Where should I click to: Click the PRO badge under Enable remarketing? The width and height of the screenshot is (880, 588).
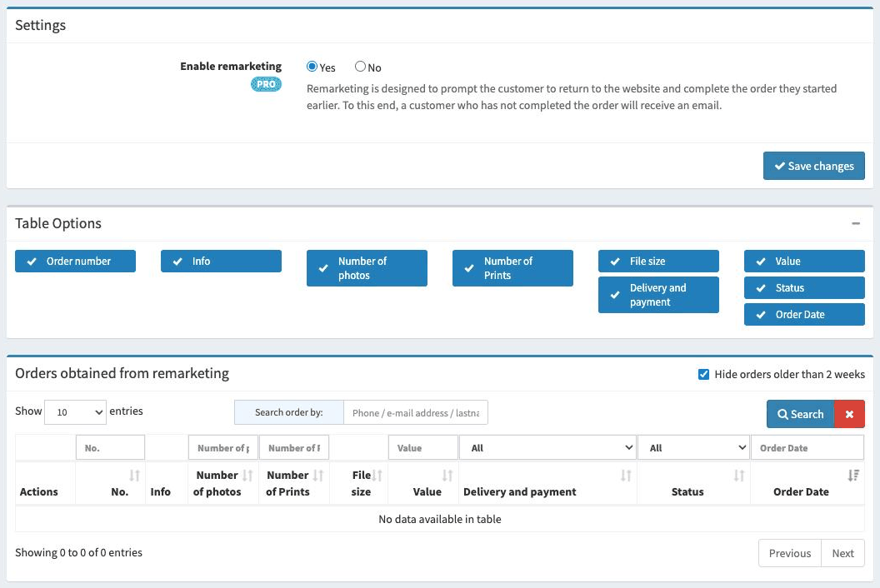266,84
